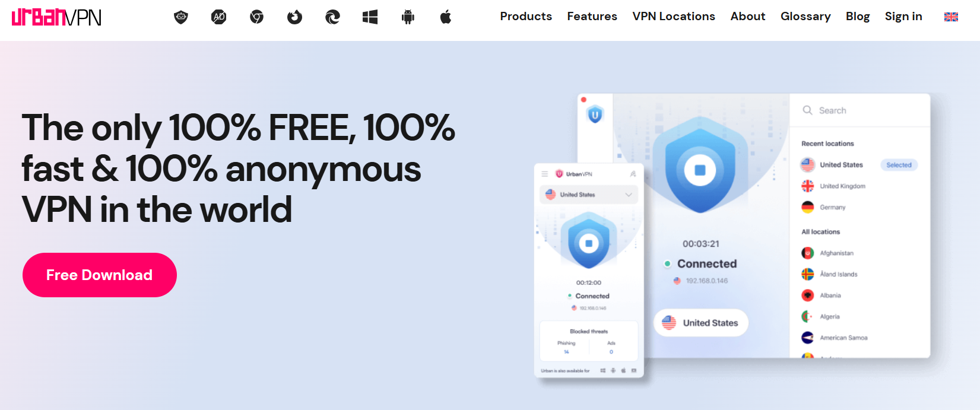Click the Recent locations heading
Screen dimensions: 980x410
point(827,144)
